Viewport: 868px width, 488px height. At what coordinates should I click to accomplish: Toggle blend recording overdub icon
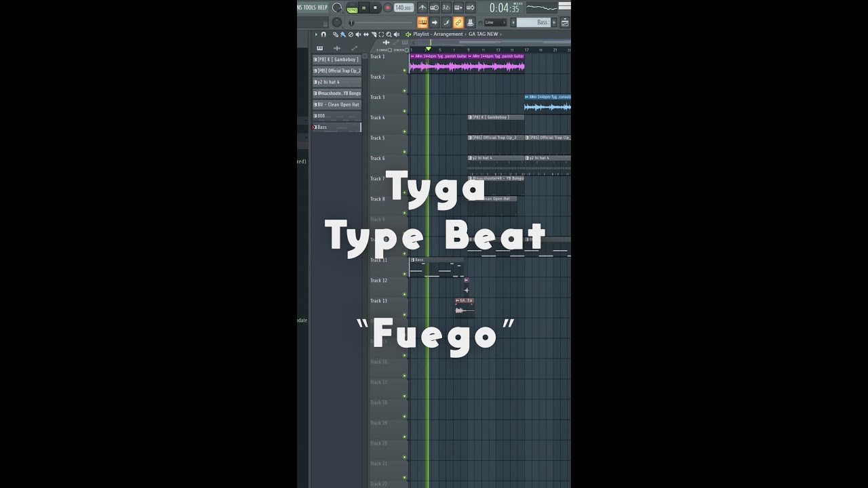click(458, 7)
